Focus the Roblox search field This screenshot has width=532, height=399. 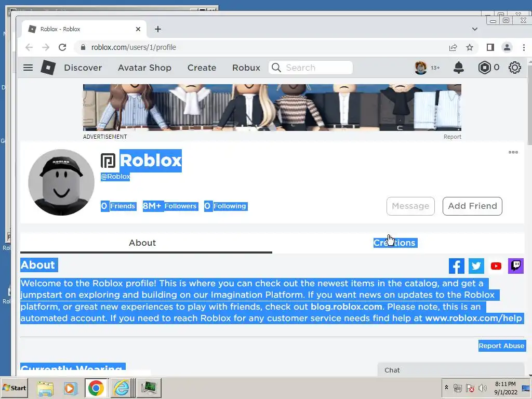[x=311, y=68]
